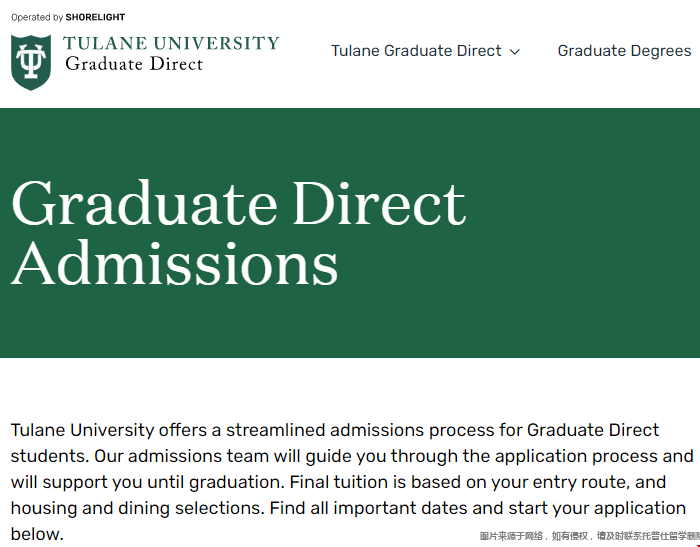Image resolution: width=700 pixels, height=547 pixels.
Task: Click the sentence starting "Tulane University offers"
Action: coord(335,443)
